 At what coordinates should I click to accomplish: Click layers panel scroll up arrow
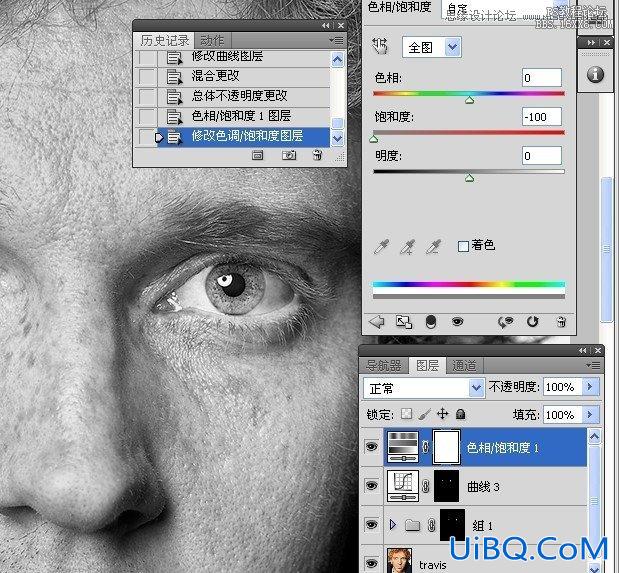click(595, 436)
